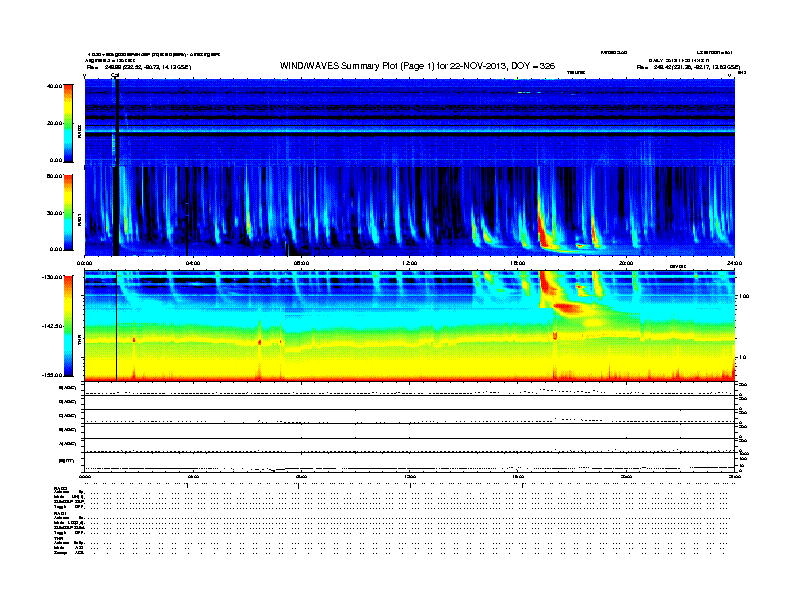792x612 pixels.
Task: Click the 12:00 time label below RAD1 panel
Action: pyautogui.click(x=409, y=263)
